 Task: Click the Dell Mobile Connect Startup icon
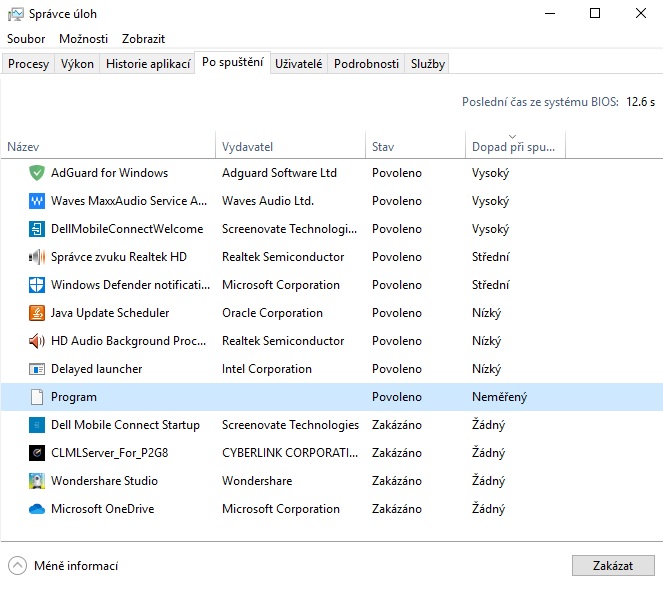(37, 425)
